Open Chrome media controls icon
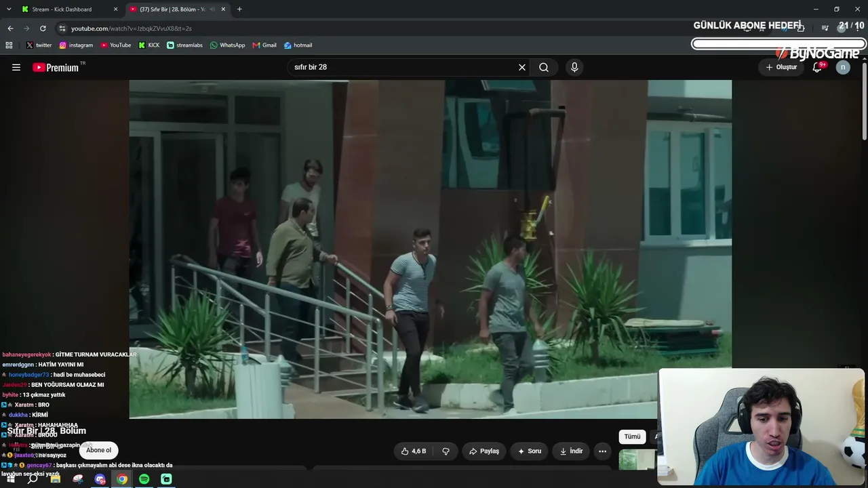 tap(825, 28)
